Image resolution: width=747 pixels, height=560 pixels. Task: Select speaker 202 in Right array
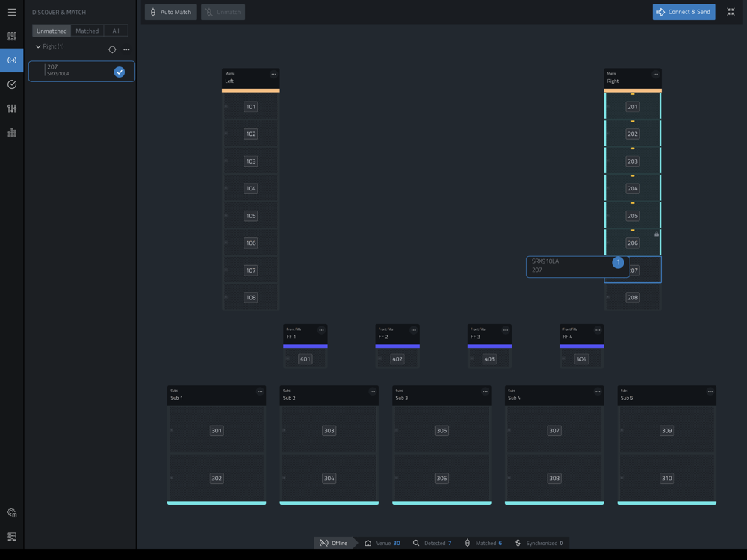633,134
